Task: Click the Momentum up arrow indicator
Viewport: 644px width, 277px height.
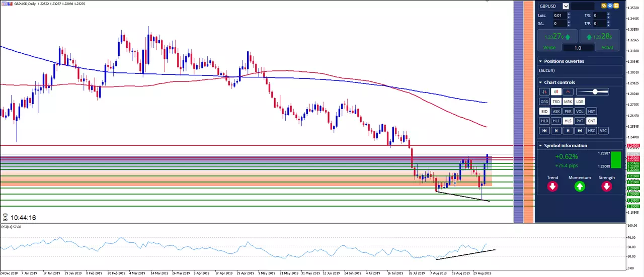Action: click(x=580, y=187)
